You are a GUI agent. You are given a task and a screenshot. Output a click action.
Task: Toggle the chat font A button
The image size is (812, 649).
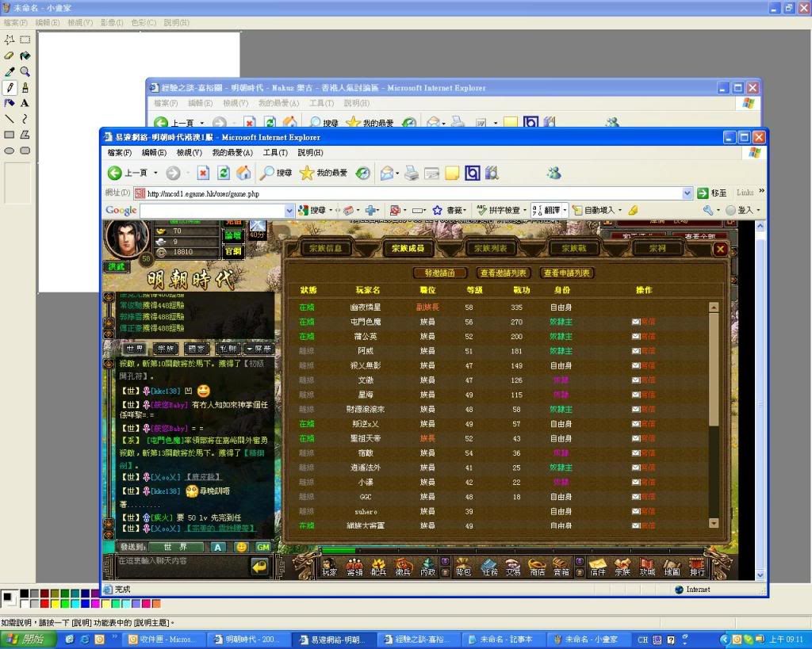pyautogui.click(x=217, y=547)
